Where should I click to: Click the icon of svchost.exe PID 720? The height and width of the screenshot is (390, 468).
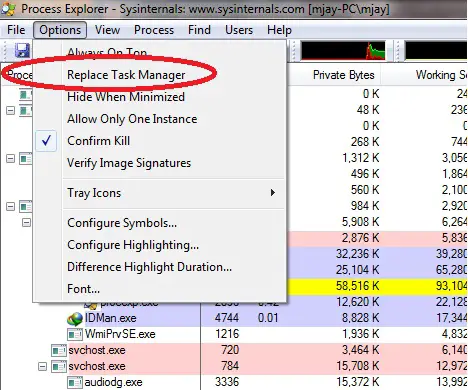click(x=59, y=350)
